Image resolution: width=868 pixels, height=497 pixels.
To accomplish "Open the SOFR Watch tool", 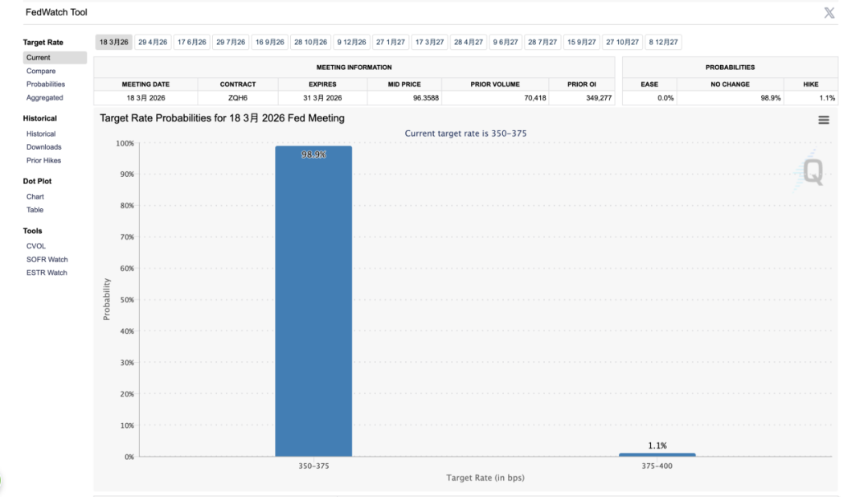I will 47,260.
